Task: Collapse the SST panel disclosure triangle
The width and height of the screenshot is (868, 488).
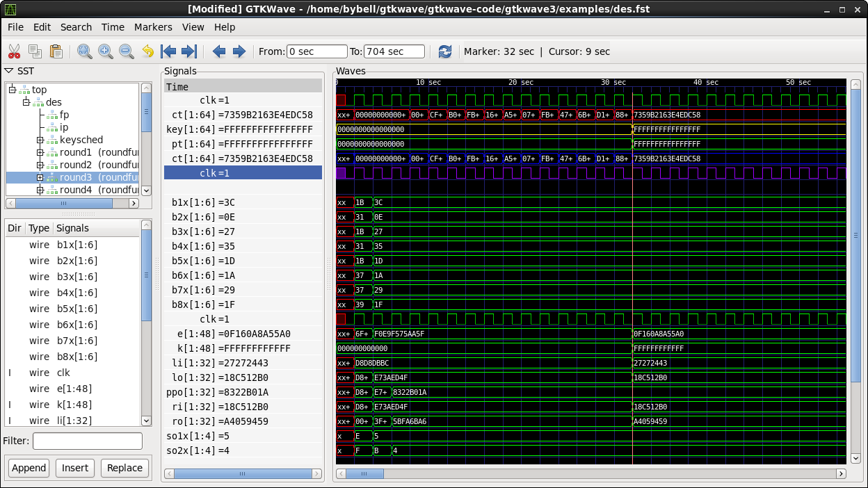Action: point(9,71)
